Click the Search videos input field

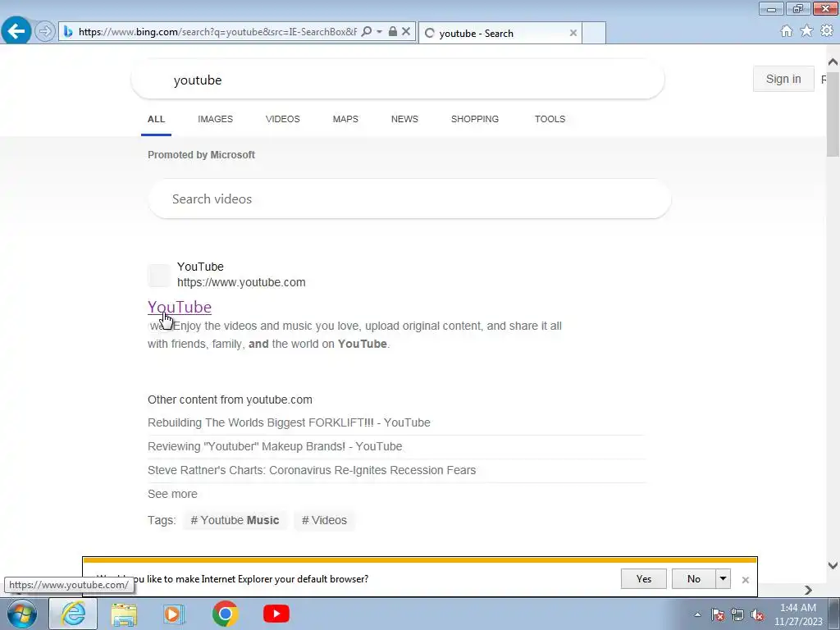[409, 199]
